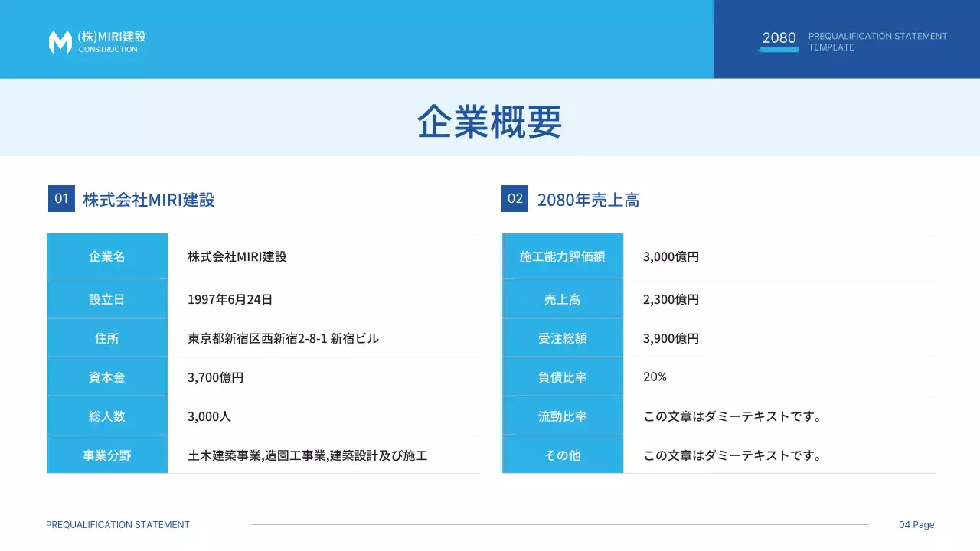Click the PREQUALIFICATION STATEMENT TEMPLATE header
Screen dimensions: 980x551
coord(877,41)
